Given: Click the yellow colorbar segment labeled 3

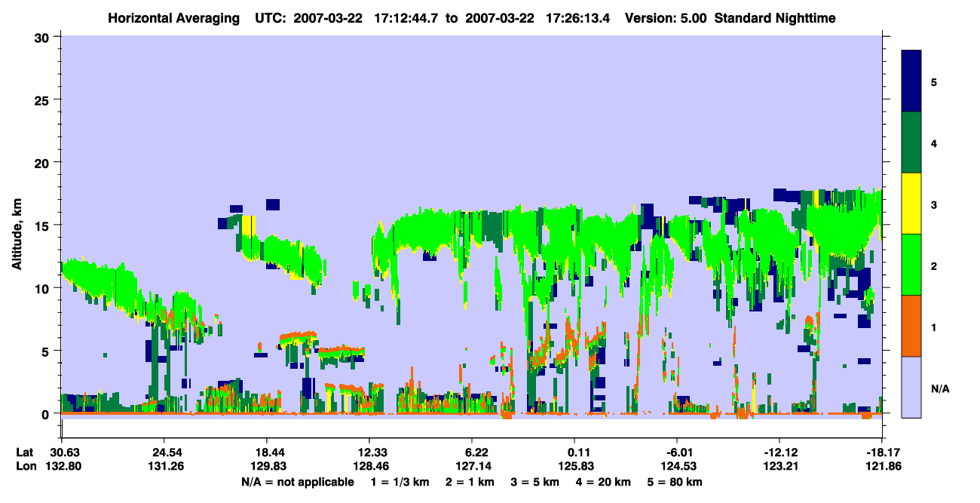Looking at the screenshot, I should click(x=911, y=204).
